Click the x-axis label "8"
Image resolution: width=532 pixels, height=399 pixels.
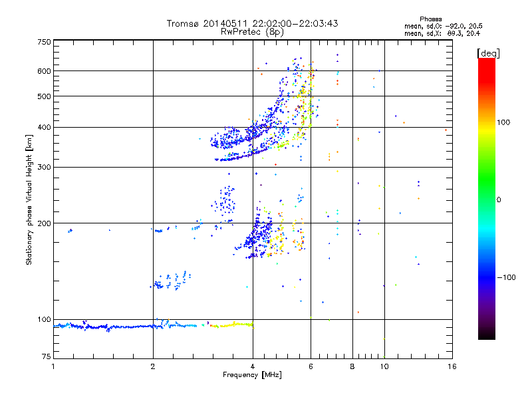tap(352, 366)
